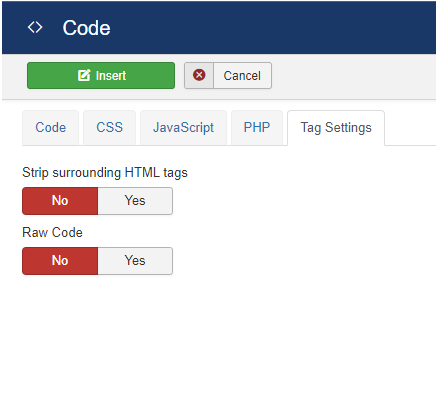
Task: Select the Tag Settings tab
Action: [x=336, y=128]
